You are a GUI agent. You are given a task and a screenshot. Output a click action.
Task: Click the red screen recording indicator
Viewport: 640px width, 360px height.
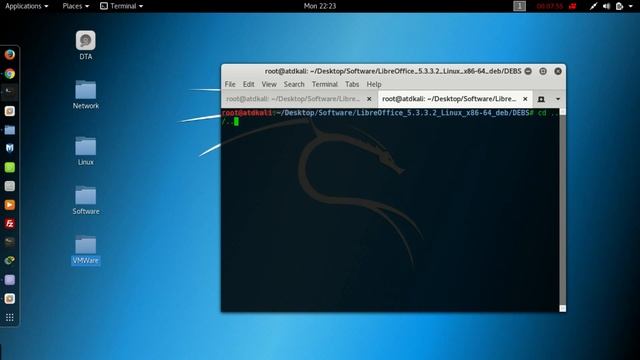pyautogui.click(x=572, y=6)
